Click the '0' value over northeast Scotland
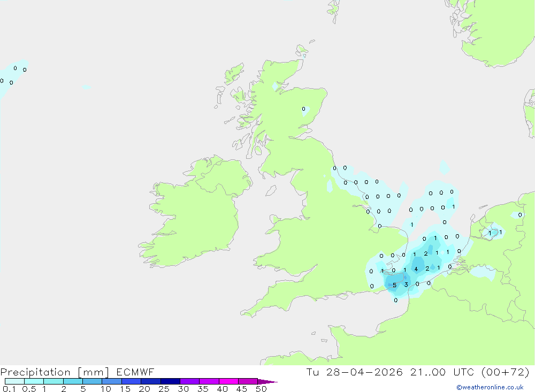 click(x=304, y=109)
